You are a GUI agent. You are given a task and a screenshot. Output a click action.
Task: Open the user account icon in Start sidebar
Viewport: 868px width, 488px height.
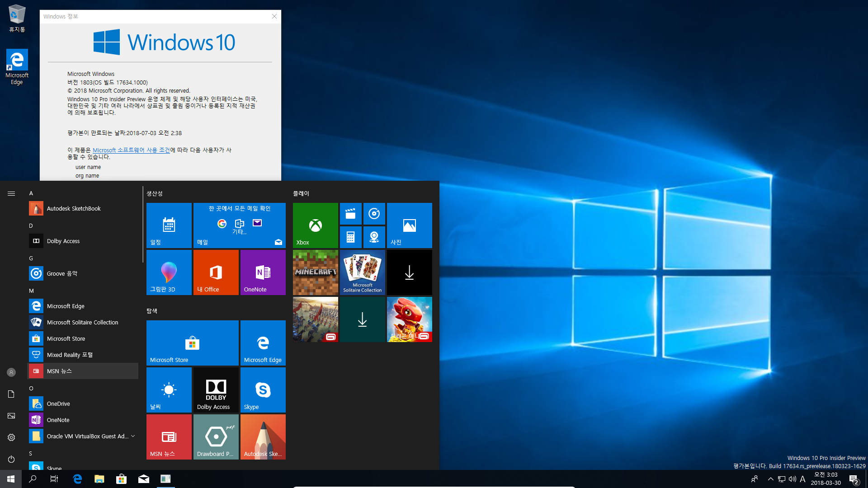[11, 372]
